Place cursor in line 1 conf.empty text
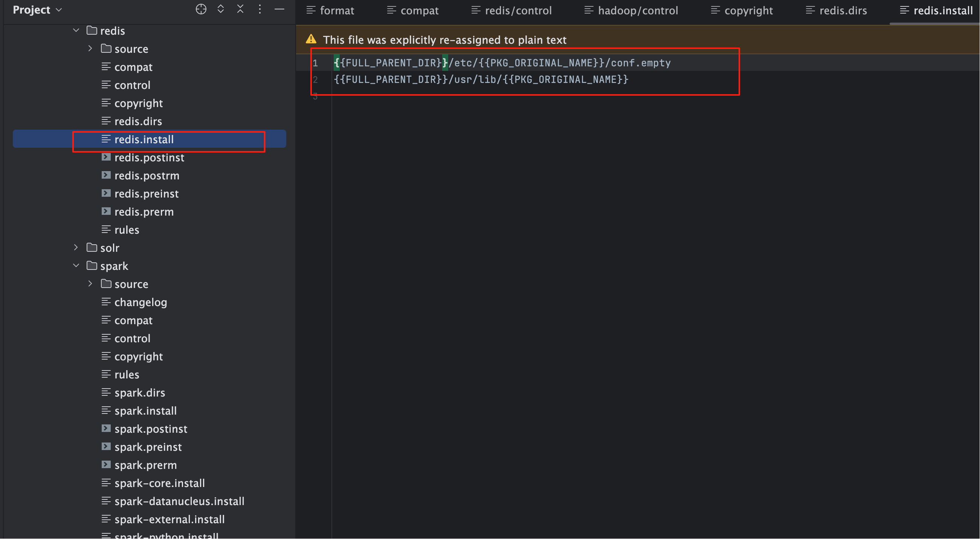 [x=641, y=63]
